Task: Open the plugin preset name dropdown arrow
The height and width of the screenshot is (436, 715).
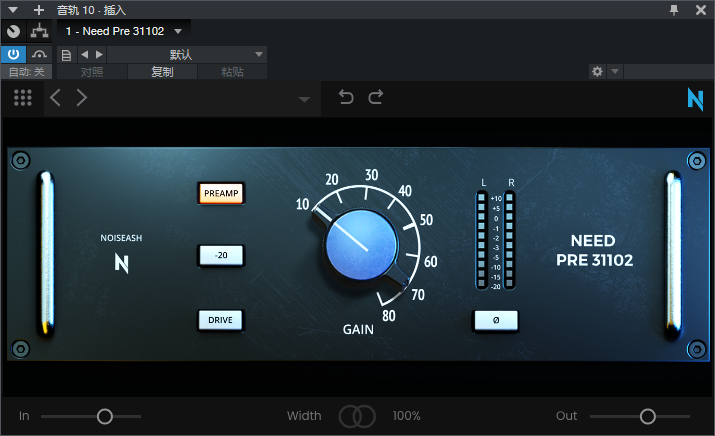Action: click(304, 99)
